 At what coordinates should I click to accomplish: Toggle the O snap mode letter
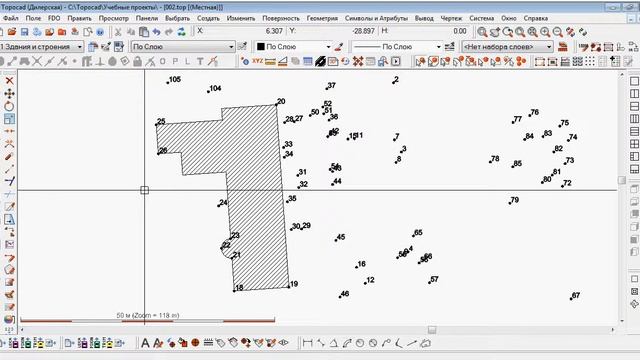tap(163, 62)
